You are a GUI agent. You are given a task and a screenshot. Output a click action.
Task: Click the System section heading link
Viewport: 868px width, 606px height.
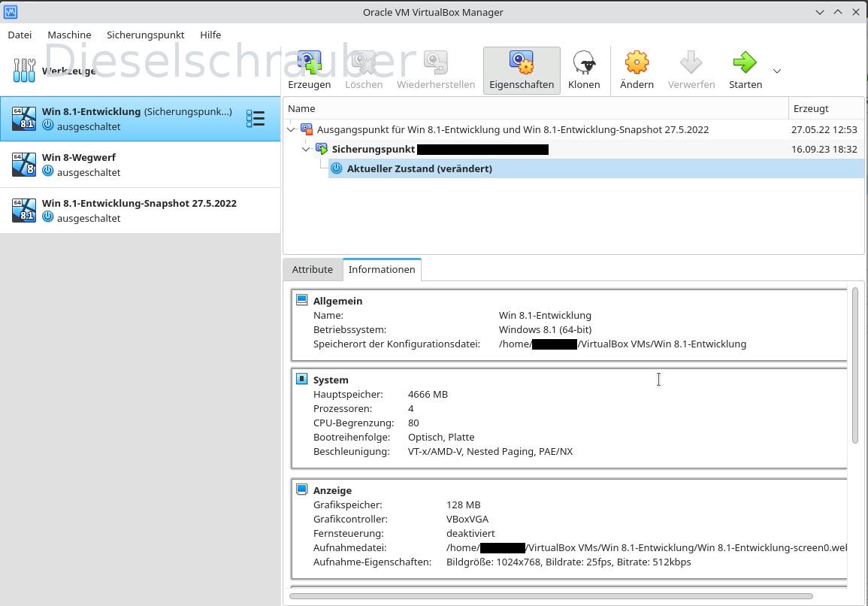[331, 380]
